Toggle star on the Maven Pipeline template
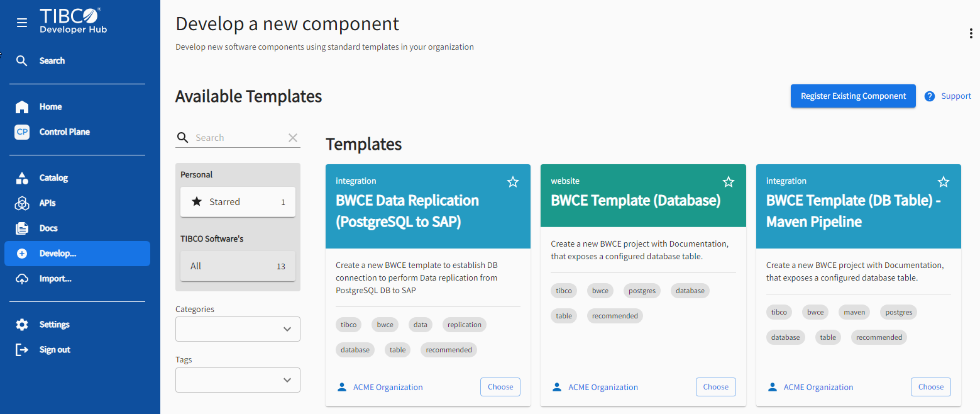This screenshot has width=980, height=414. click(x=944, y=182)
